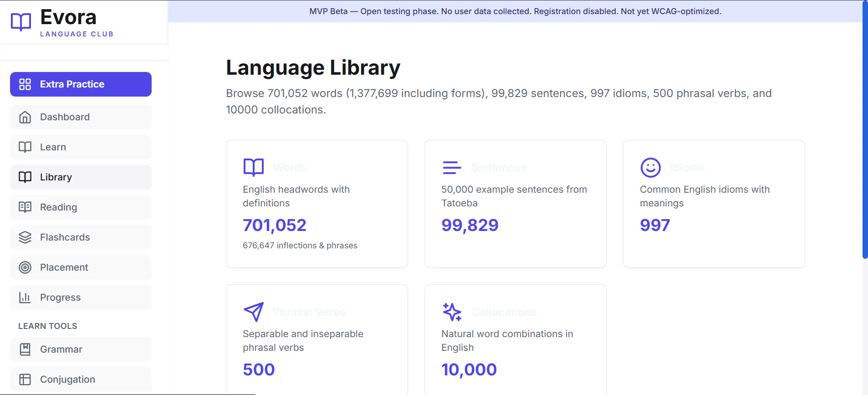The height and width of the screenshot is (395, 868).
Task: Click the Placement target icon
Action: (25, 267)
